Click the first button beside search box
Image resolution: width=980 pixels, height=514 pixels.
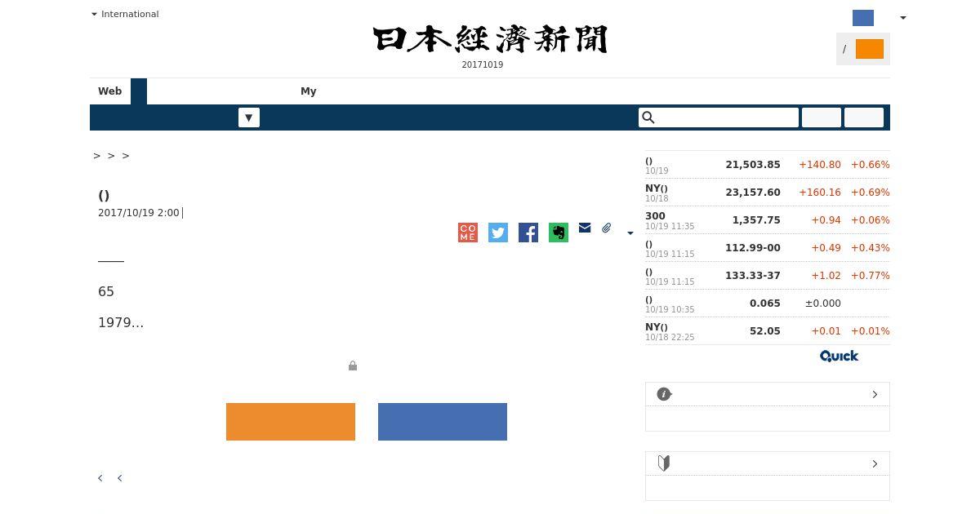click(822, 117)
